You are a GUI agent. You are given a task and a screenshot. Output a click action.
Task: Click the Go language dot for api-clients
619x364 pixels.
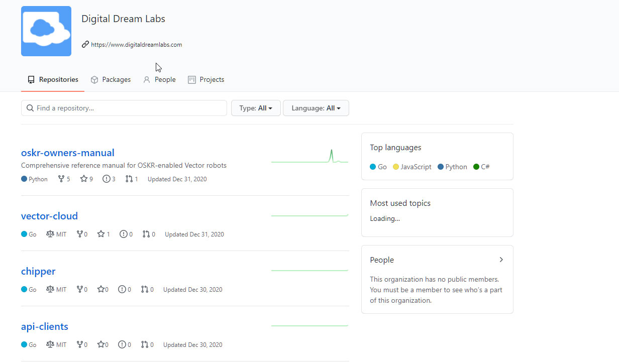(x=24, y=344)
